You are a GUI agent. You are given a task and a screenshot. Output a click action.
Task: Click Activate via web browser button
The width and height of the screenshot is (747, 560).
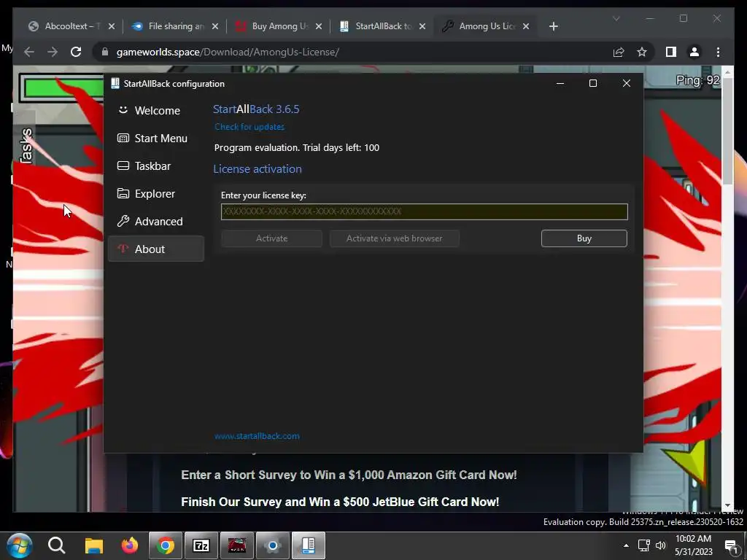coord(395,238)
